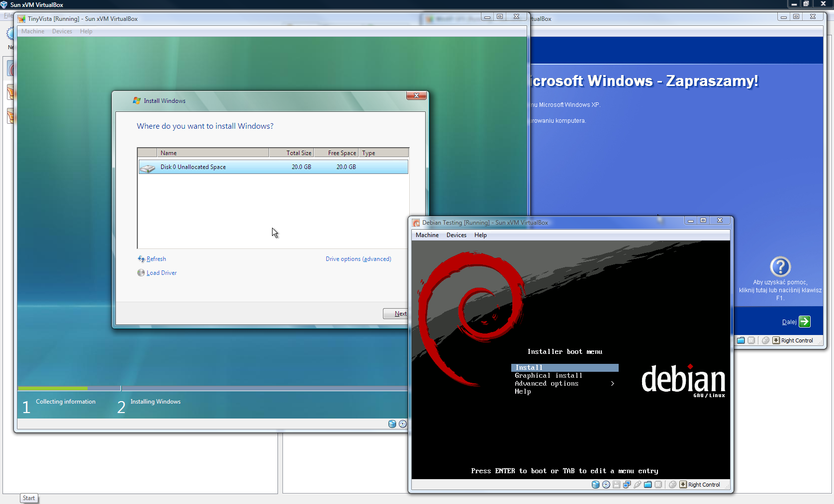Click Next button in Install Windows
The image size is (834, 504).
[396, 314]
